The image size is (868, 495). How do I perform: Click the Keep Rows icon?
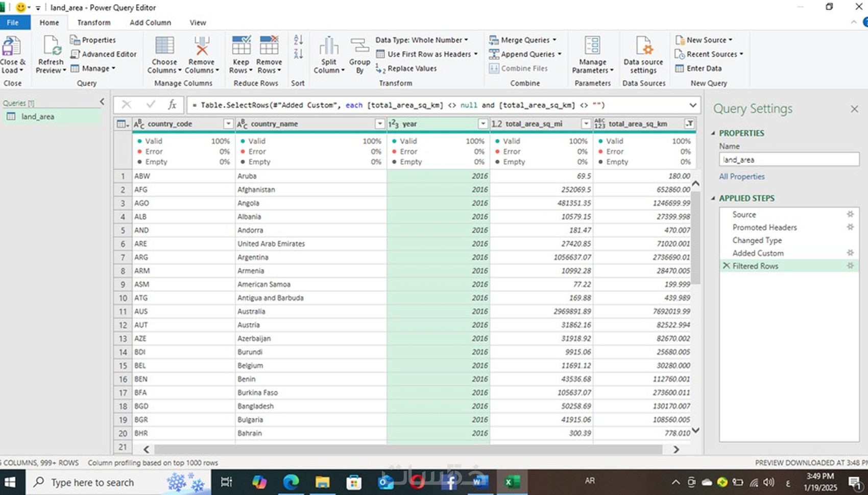coord(241,46)
